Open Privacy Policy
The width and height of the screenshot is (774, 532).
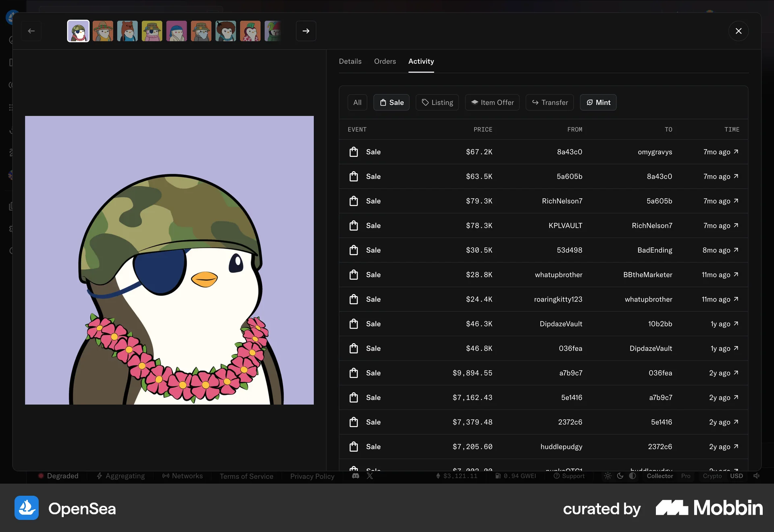point(312,476)
